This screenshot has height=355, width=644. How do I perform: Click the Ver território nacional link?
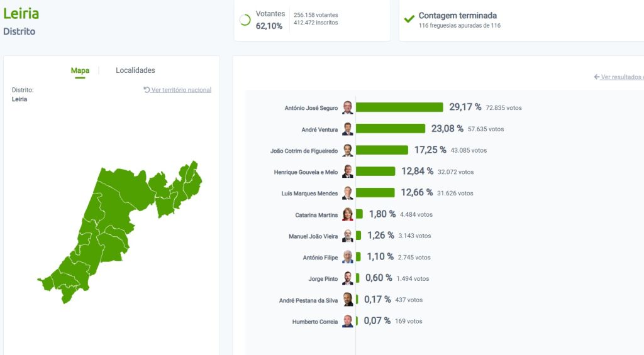click(x=178, y=90)
